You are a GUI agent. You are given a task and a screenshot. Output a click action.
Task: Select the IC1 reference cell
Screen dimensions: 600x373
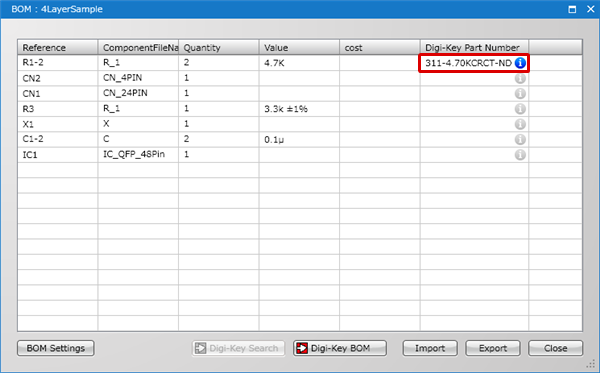point(58,155)
